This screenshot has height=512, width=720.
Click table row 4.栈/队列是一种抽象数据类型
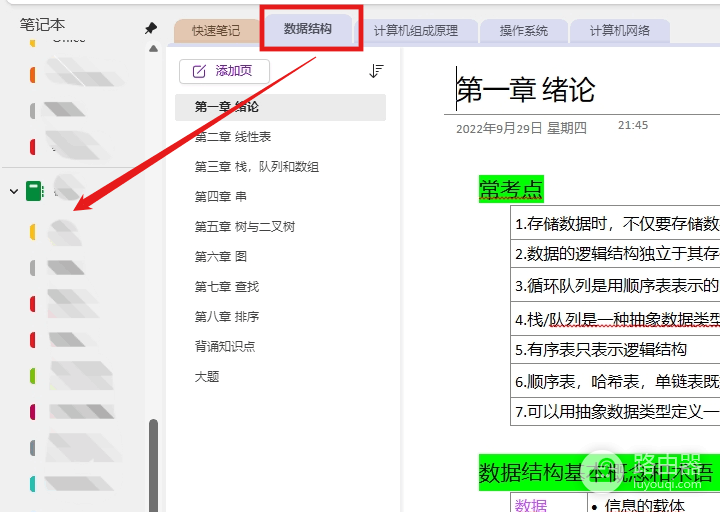pos(615,319)
